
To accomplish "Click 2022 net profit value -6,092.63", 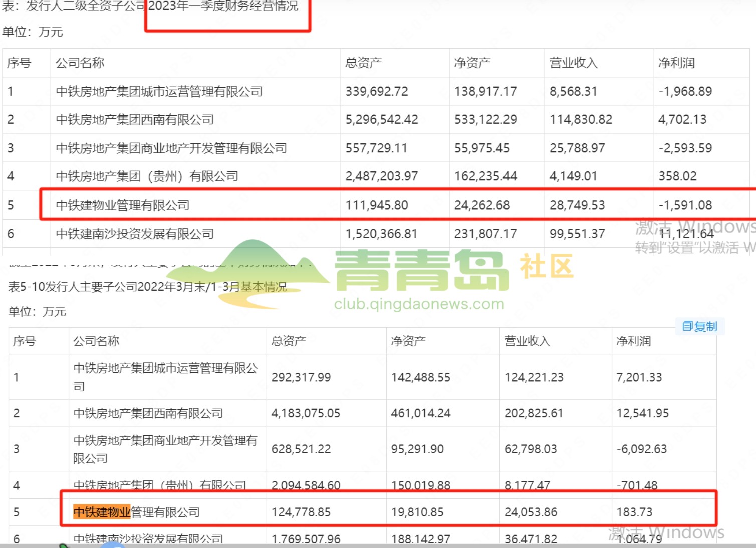I will pyautogui.click(x=642, y=449).
